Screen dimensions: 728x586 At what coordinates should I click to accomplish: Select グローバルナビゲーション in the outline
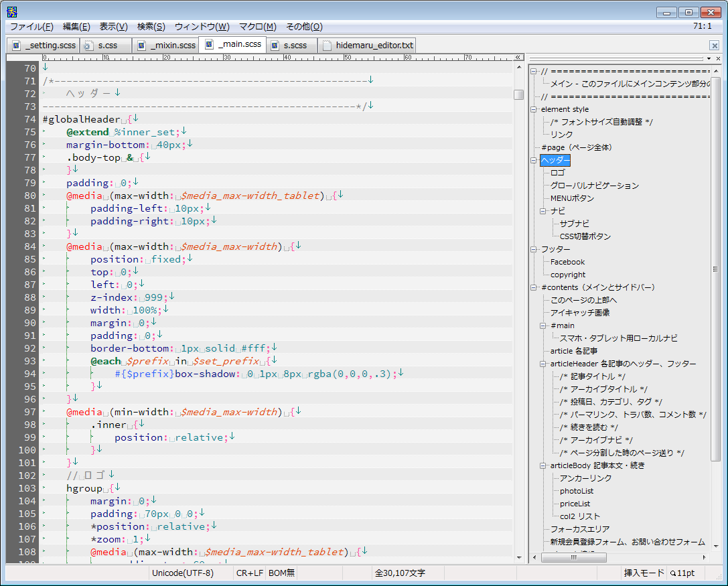594,186
